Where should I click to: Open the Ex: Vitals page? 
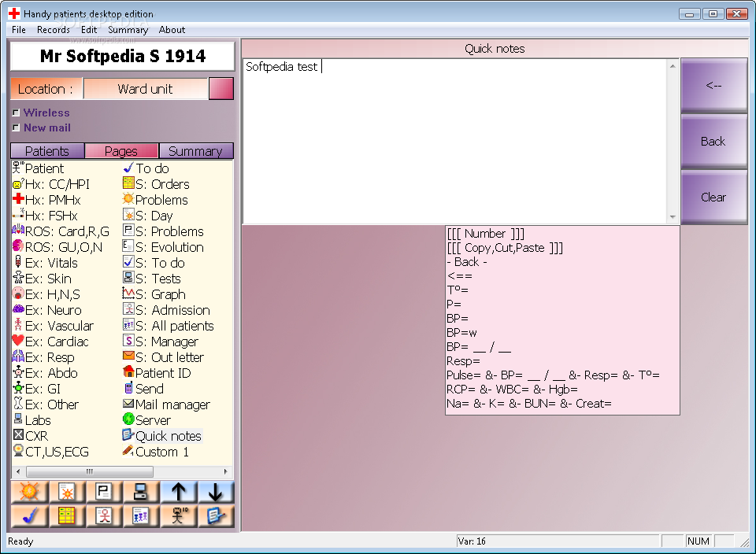46,263
